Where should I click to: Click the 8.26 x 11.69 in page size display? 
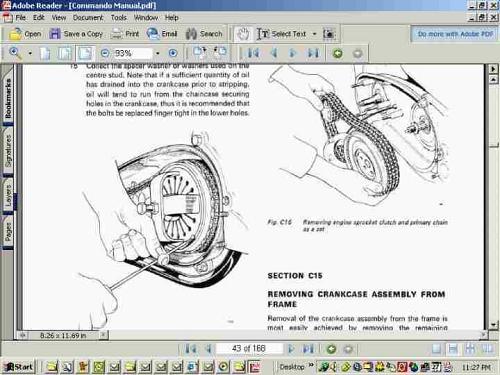coord(63,335)
